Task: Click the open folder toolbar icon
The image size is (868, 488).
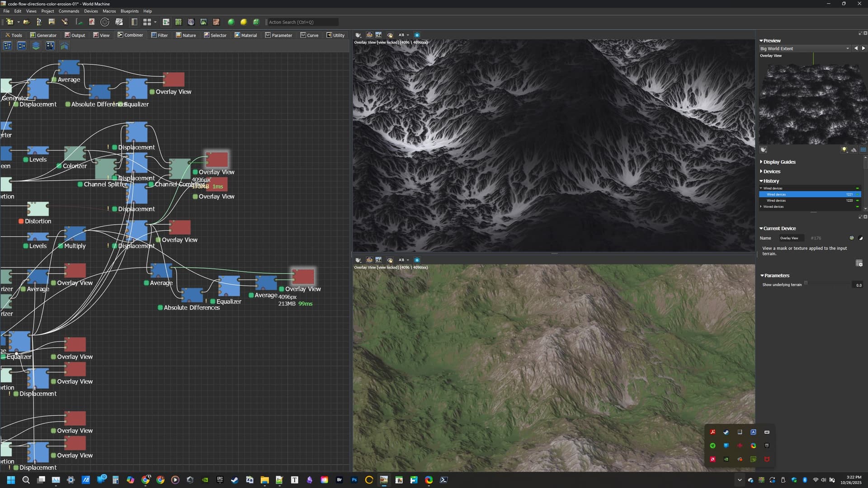Action: (27, 22)
